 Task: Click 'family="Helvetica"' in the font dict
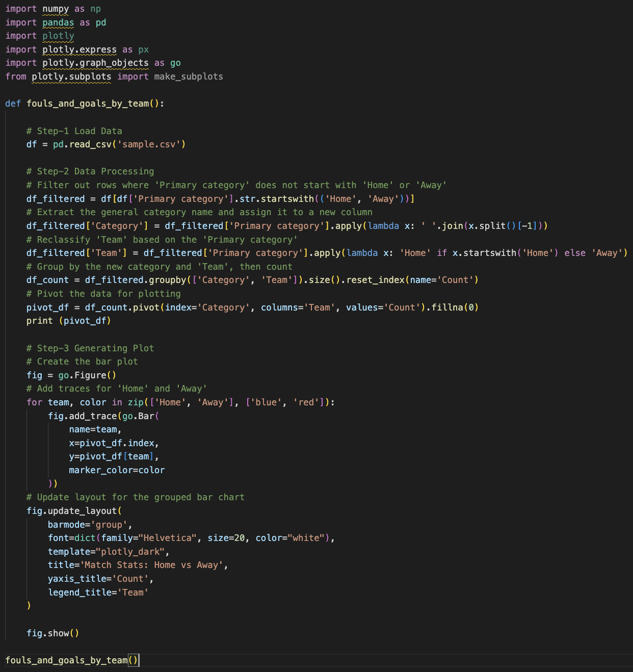149,538
